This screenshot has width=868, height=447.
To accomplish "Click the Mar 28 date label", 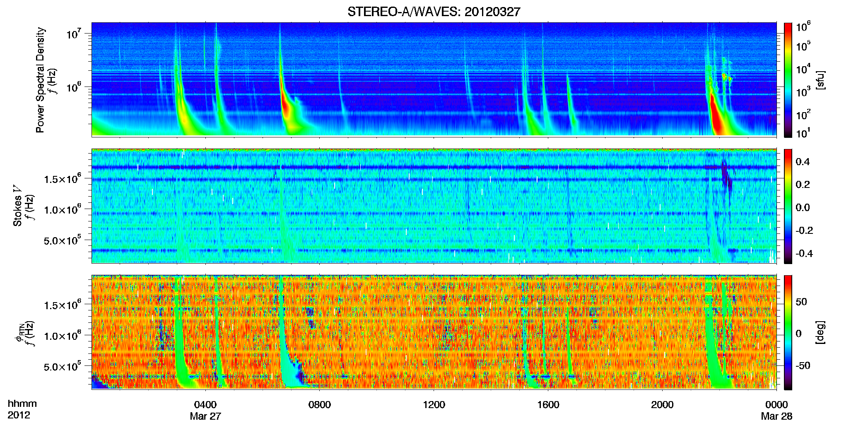I will click(776, 416).
